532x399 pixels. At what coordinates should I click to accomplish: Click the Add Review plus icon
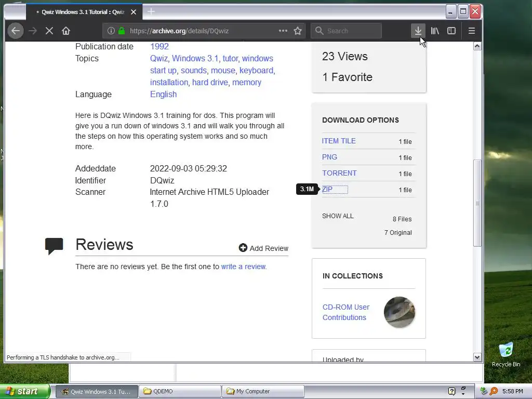tap(243, 248)
